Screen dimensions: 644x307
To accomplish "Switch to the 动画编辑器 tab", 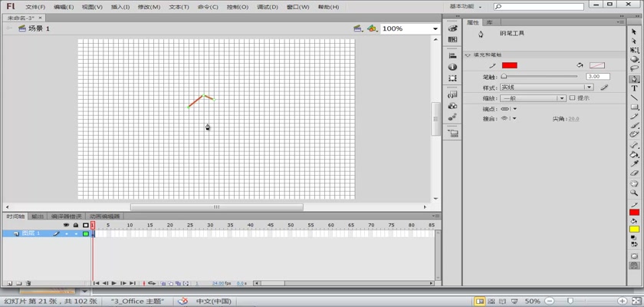I will (105, 216).
